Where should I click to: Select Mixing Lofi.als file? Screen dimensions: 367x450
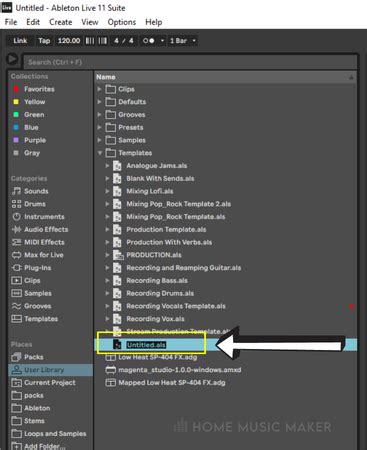pyautogui.click(x=150, y=191)
